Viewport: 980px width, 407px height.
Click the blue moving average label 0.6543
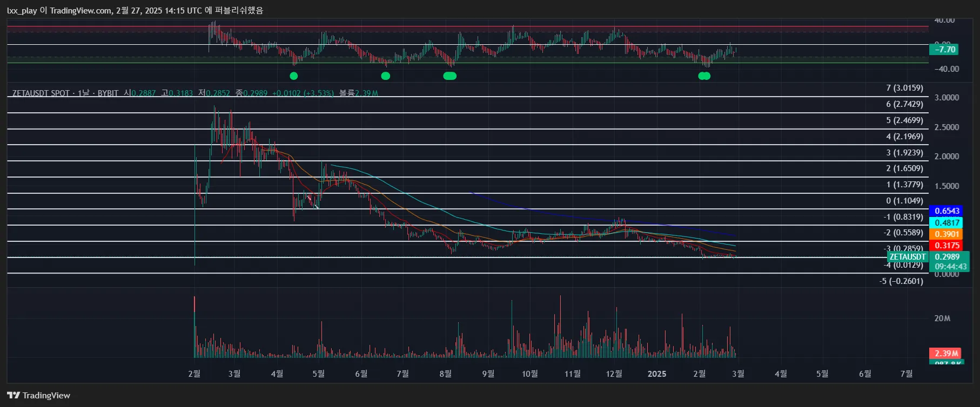click(x=946, y=211)
